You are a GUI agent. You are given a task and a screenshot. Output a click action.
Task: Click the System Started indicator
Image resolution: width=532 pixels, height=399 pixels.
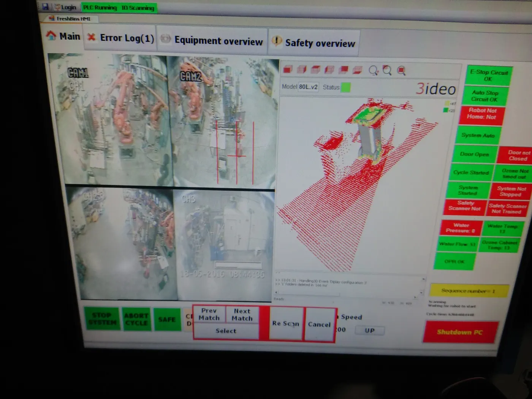click(467, 190)
